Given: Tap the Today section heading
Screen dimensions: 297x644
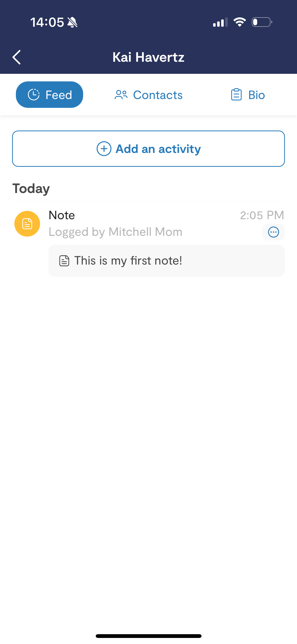Looking at the screenshot, I should (x=31, y=189).
